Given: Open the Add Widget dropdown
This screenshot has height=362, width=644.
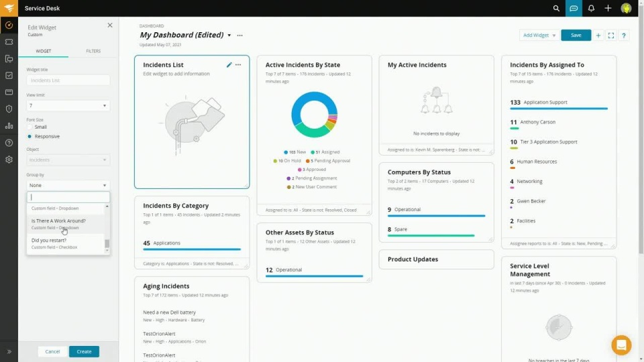Looking at the screenshot, I should tap(539, 36).
